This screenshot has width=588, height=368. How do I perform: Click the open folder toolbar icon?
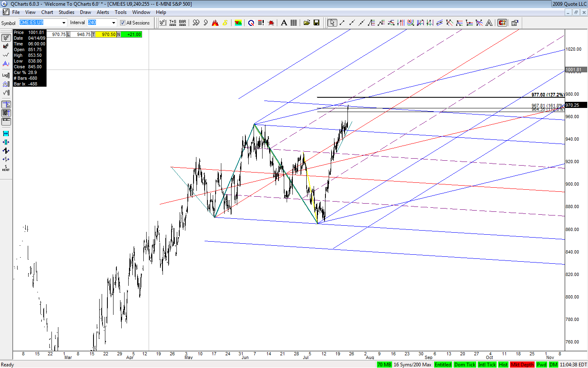(x=307, y=23)
